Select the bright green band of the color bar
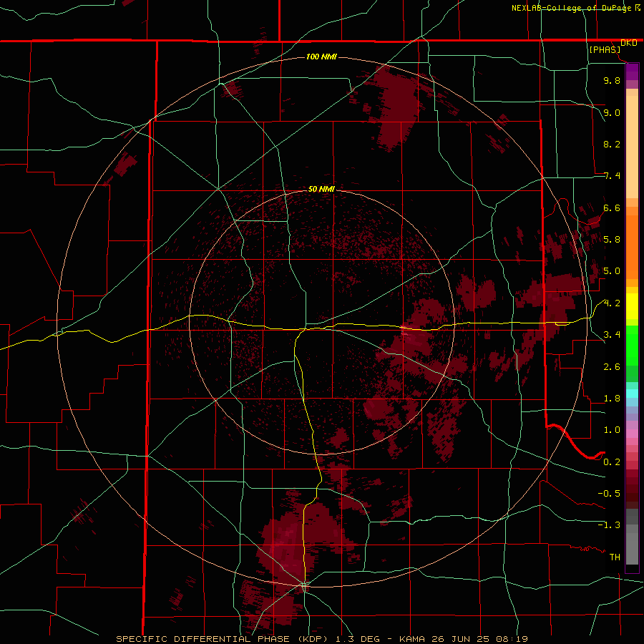Screen dimensions: 644x644 click(x=632, y=345)
